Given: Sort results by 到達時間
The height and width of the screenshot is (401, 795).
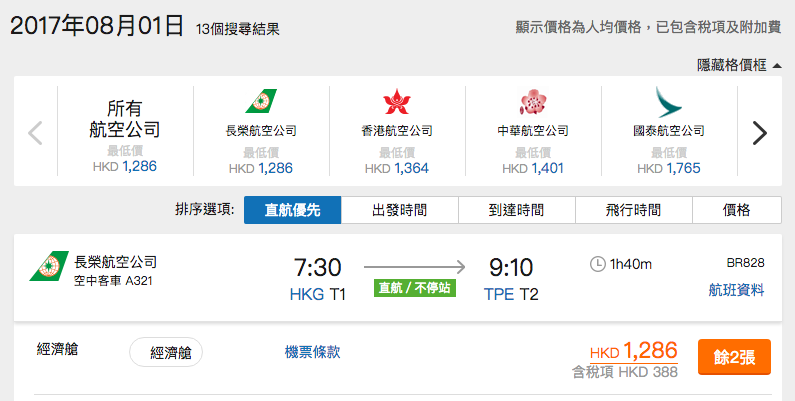Looking at the screenshot, I should 517,210.
